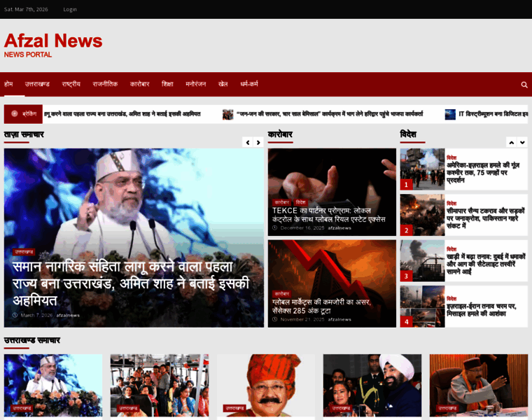Open the खाड़ी में बढ़ा तनाव headline
This screenshot has width=532, height=420.
(x=486, y=264)
